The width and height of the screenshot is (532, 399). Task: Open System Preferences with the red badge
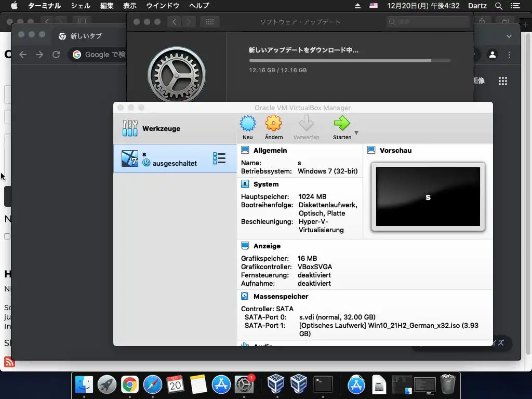click(244, 384)
